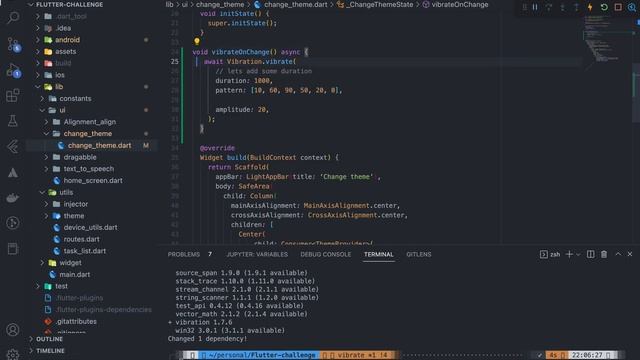Image resolution: width=640 pixels, height=360 pixels.
Task: Open routes.dart file
Action: pyautogui.click(x=81, y=240)
